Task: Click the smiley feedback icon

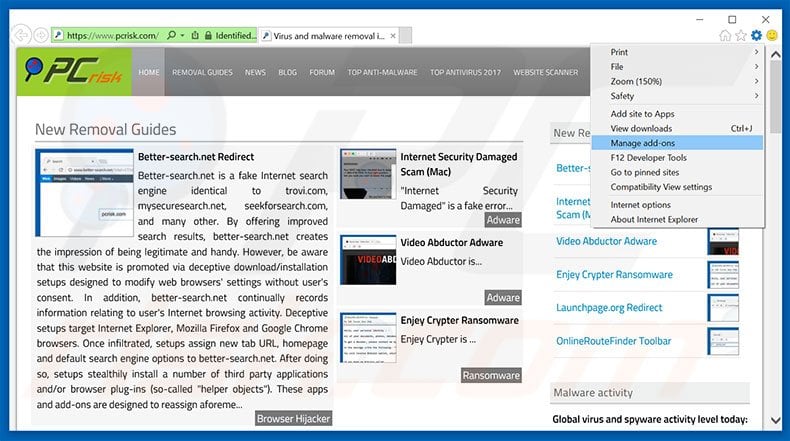Action: click(x=772, y=35)
